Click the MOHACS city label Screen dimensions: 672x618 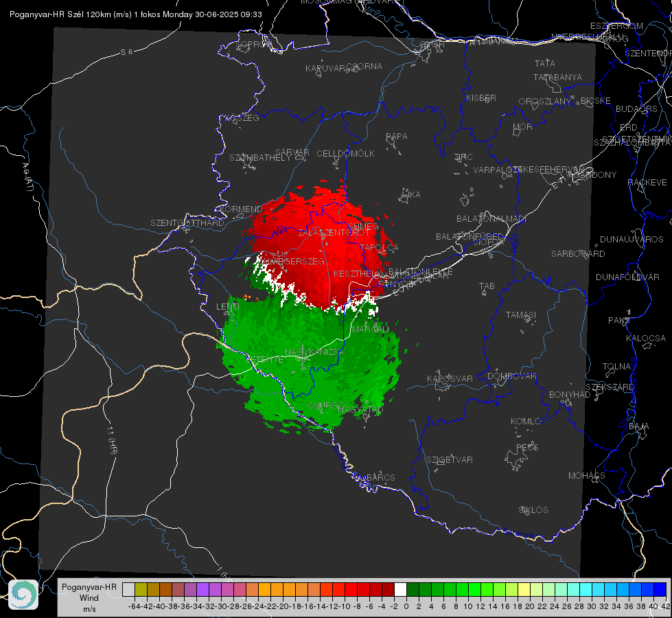click(x=587, y=476)
